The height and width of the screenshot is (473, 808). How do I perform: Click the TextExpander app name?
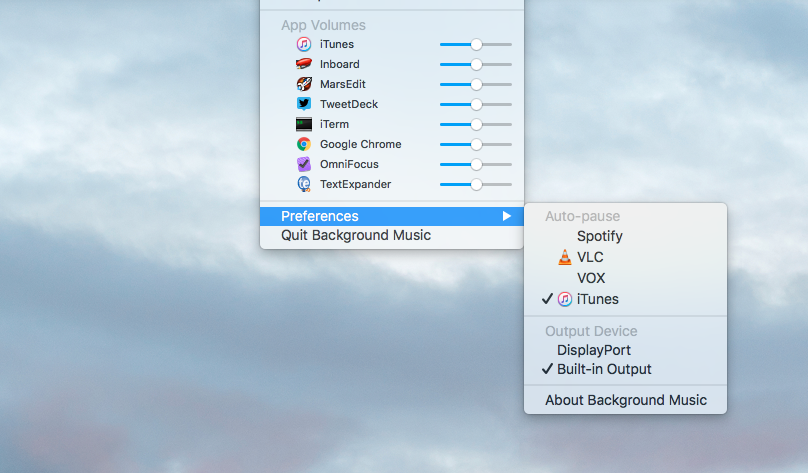[355, 184]
